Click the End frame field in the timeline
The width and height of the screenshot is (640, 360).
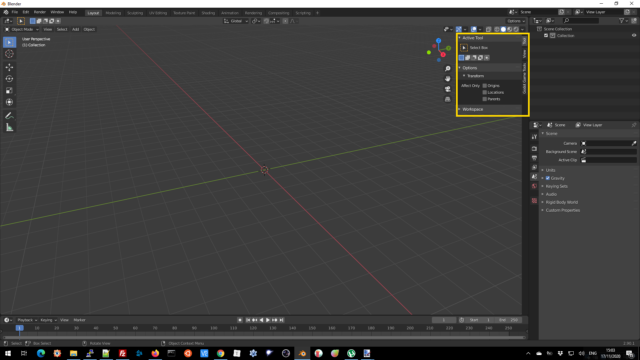point(508,320)
